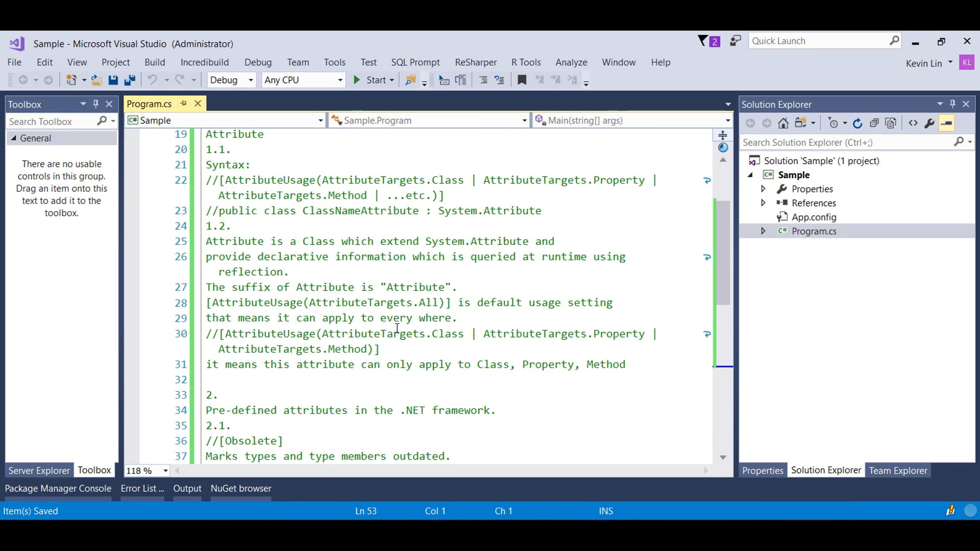Click the Start debugging button
980x551 pixels.
click(x=370, y=80)
